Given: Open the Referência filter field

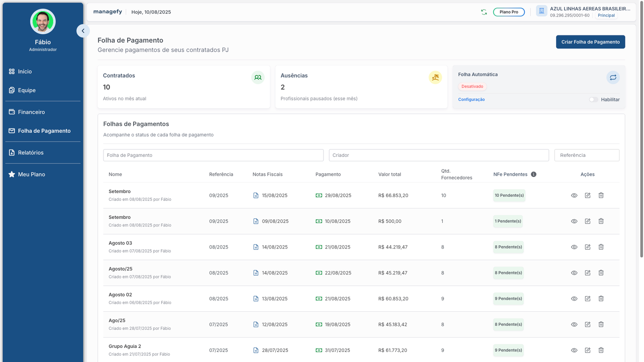Looking at the screenshot, I should tap(586, 155).
